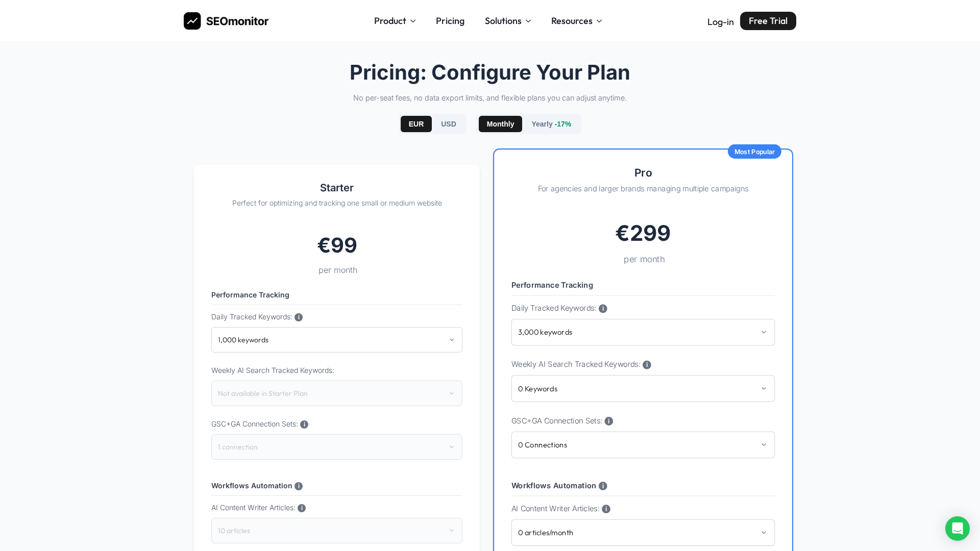This screenshot has height=551, width=980.
Task: Click info icon next to Starter GSC+GA Connection Sets
Action: coord(304,424)
